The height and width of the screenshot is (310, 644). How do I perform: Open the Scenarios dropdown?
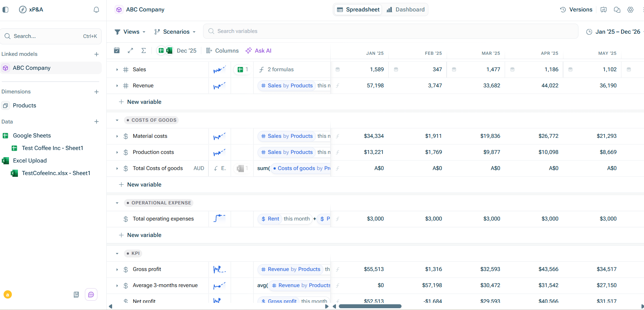pos(175,32)
